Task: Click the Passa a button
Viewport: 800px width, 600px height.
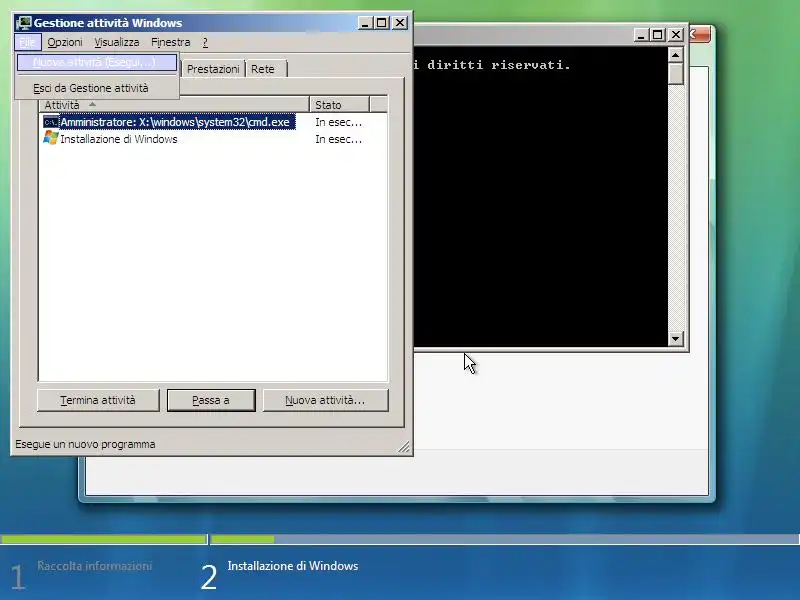Action: [211, 401]
